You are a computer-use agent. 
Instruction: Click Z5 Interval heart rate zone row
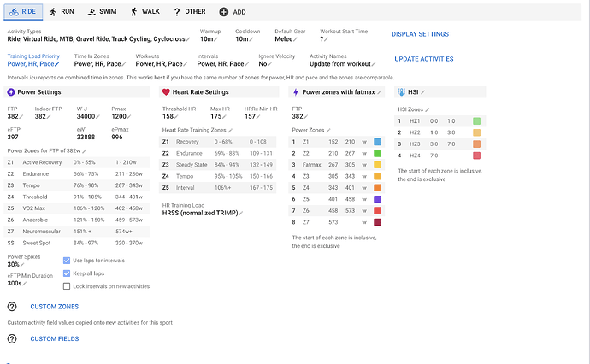coord(217,188)
